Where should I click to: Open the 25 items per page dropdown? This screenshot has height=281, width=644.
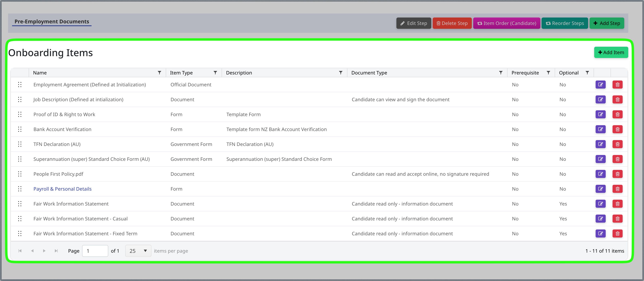[138, 251]
